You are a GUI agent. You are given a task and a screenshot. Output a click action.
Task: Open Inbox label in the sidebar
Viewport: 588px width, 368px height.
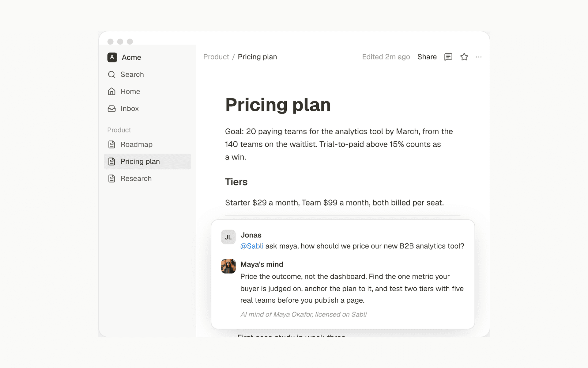pos(130,109)
